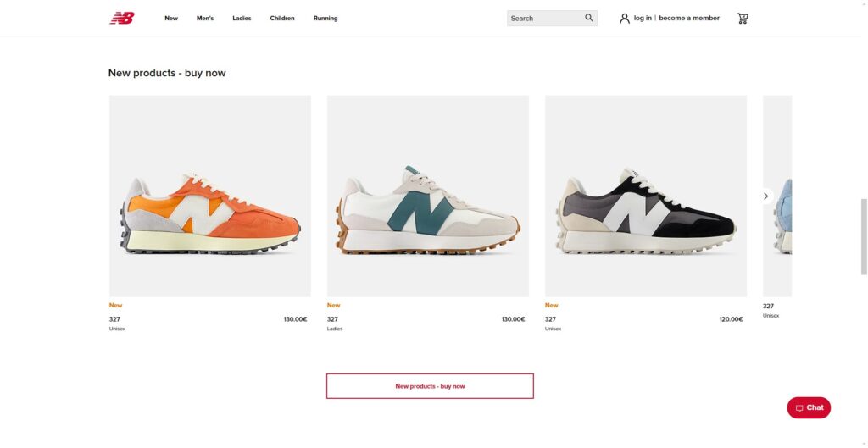This screenshot has height=448, width=868.
Task: Click the page vertical scrollbar thumb
Action: point(864,237)
